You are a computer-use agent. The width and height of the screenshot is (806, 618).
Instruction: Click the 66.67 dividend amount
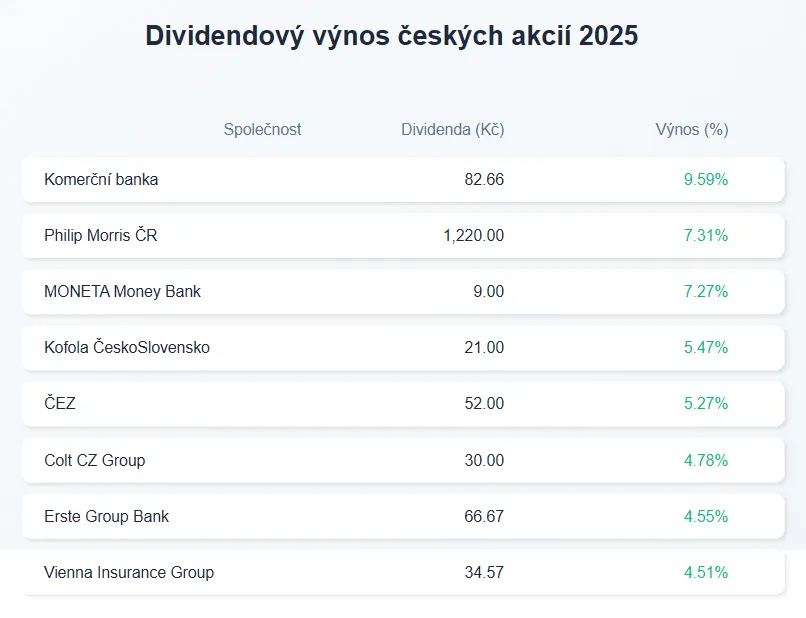tap(485, 516)
